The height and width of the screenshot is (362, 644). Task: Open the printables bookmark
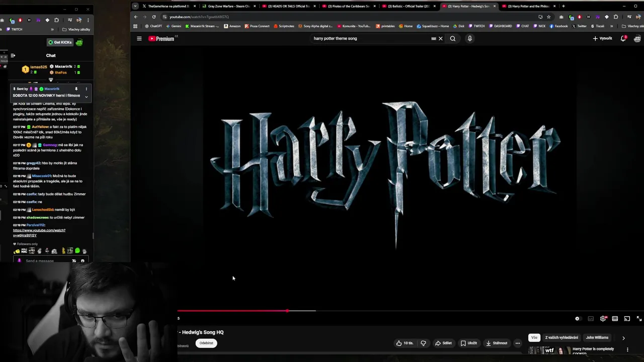(385, 26)
